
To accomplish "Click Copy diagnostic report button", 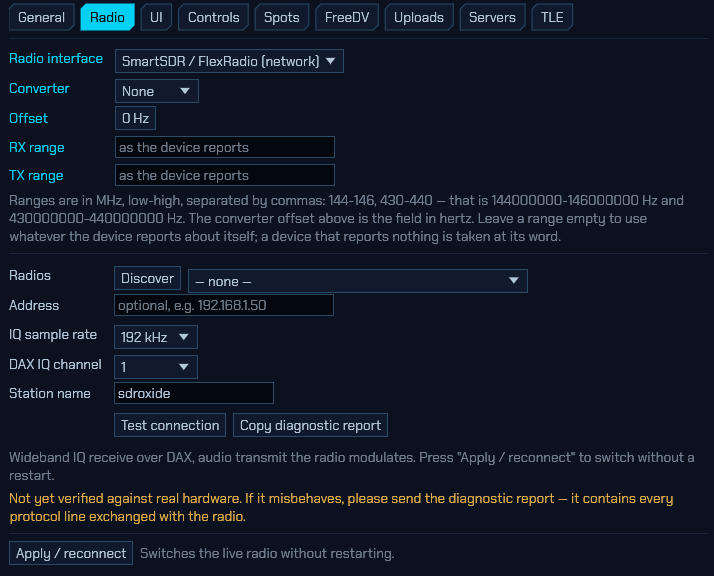I will coord(310,425).
